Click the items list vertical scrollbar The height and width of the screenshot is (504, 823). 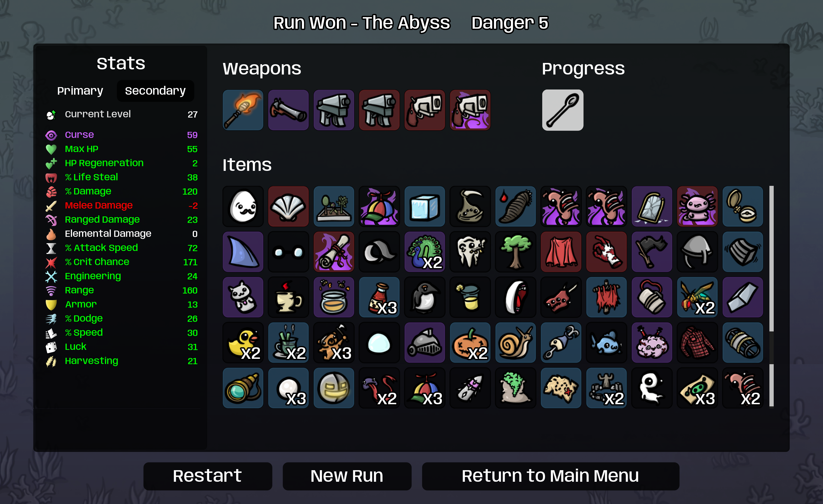click(x=771, y=296)
